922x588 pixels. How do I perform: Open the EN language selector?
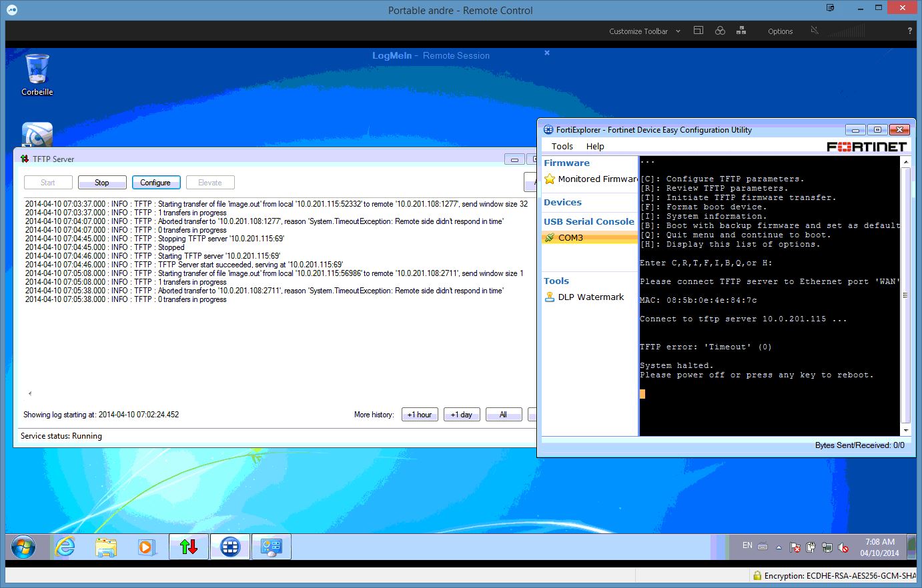[x=747, y=545]
